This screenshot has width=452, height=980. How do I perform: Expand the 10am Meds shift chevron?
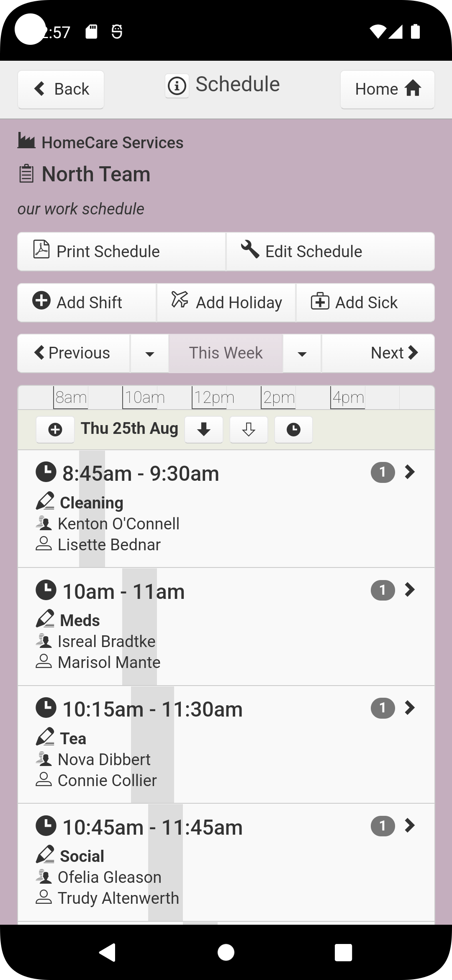tap(410, 590)
